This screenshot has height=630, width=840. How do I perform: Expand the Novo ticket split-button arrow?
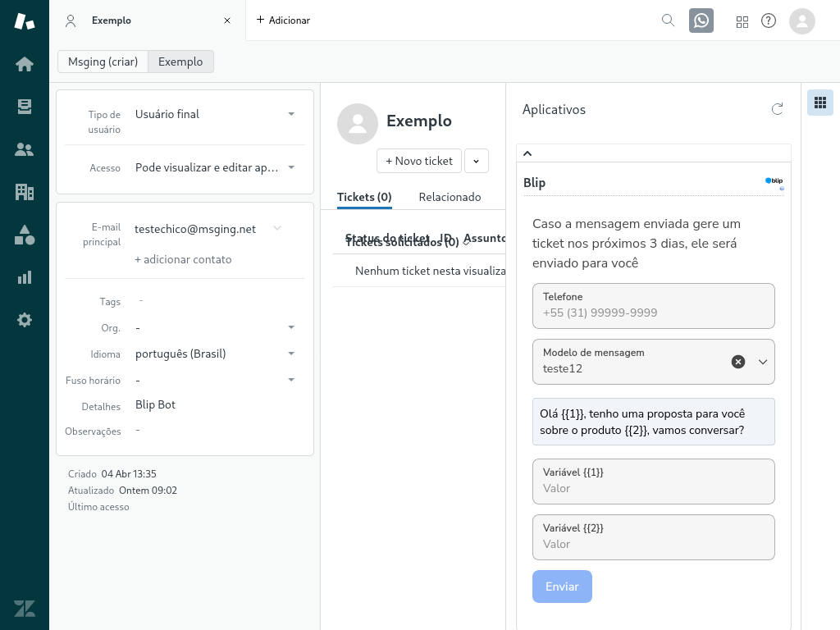coord(477,161)
